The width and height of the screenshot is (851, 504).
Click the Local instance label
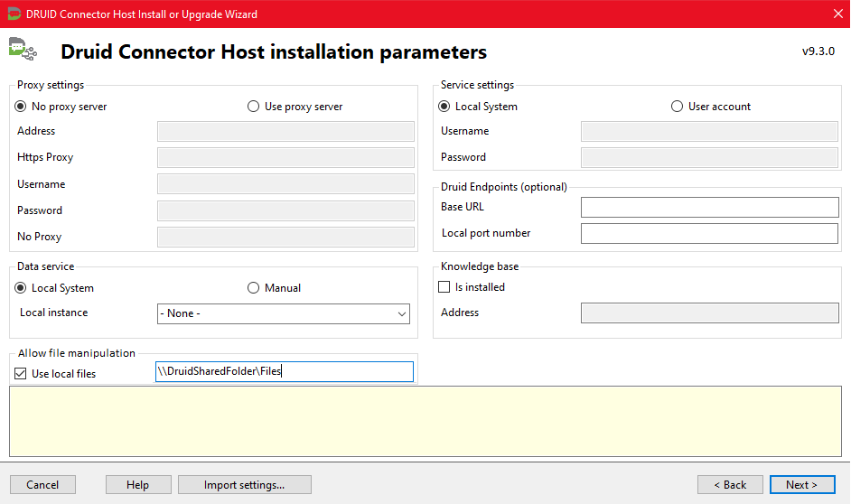pos(53,313)
